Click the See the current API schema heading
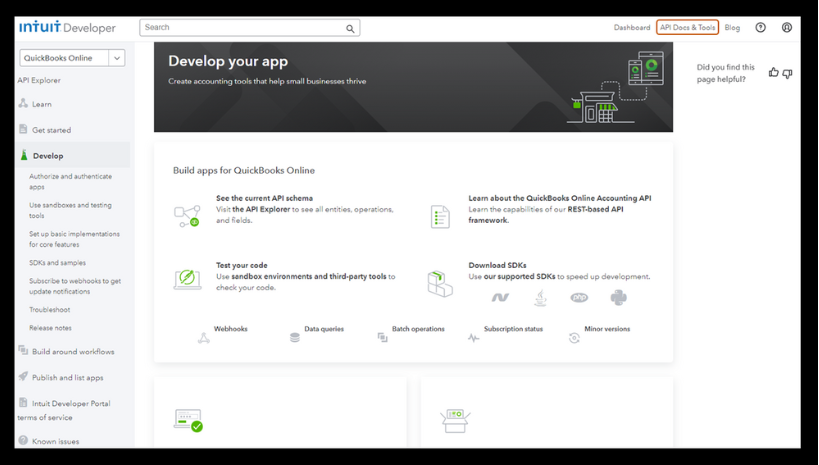The height and width of the screenshot is (465, 819). 264,198
